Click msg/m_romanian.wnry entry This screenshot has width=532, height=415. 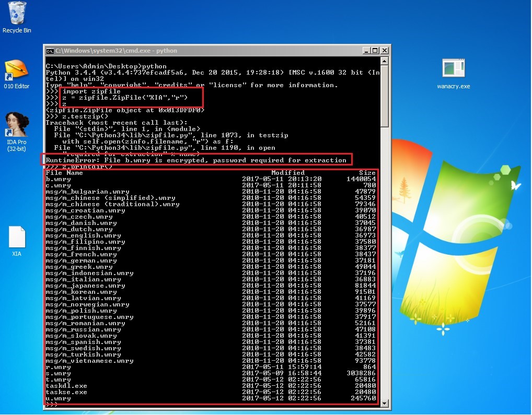click(x=86, y=323)
